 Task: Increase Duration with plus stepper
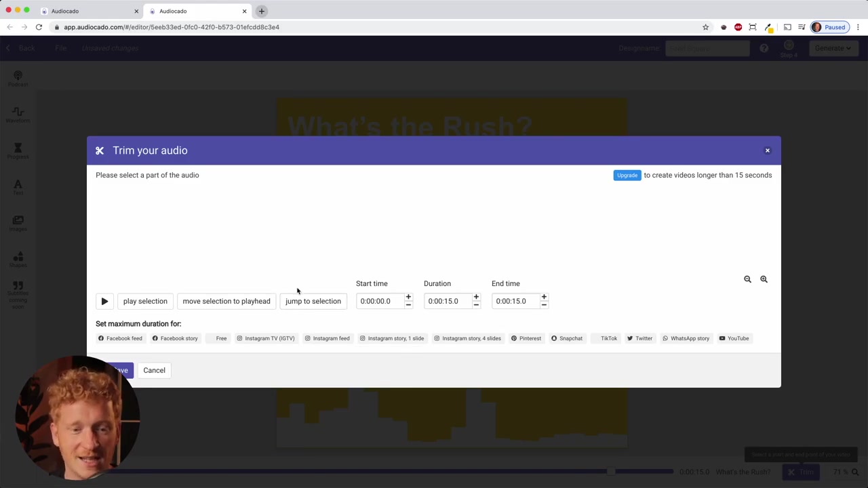(476, 297)
